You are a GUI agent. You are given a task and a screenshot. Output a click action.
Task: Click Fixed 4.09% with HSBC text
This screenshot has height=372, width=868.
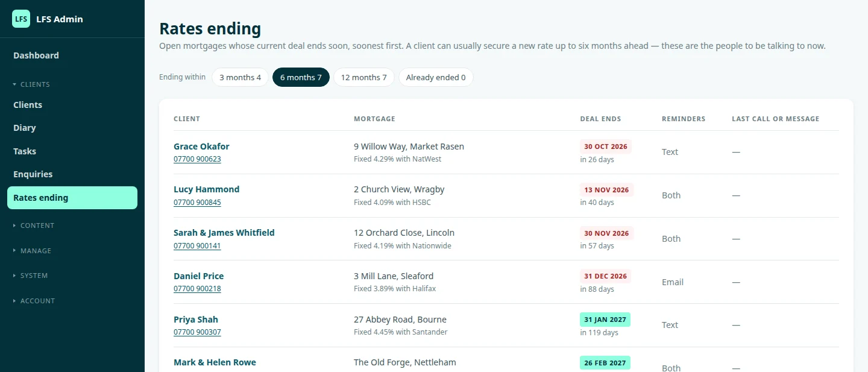tap(392, 203)
